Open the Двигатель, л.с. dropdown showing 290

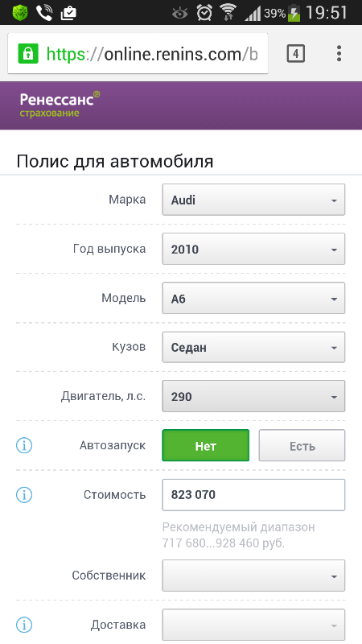click(x=253, y=396)
